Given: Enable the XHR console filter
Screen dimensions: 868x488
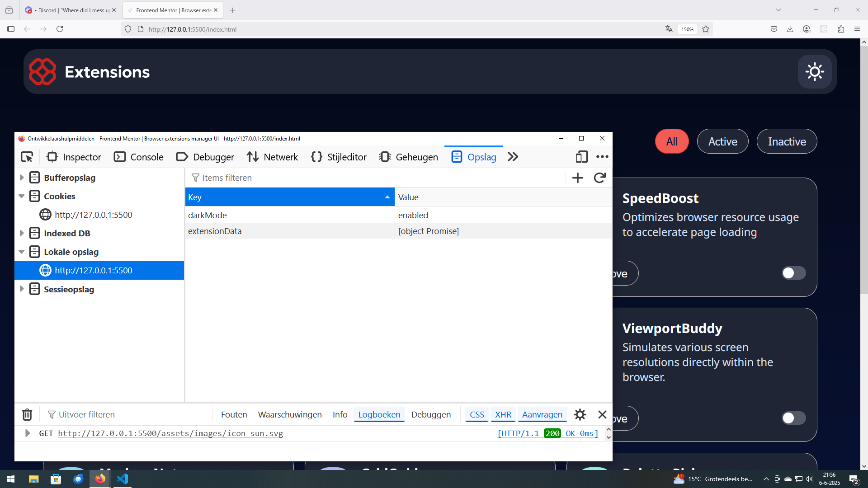Looking at the screenshot, I should coord(503,414).
